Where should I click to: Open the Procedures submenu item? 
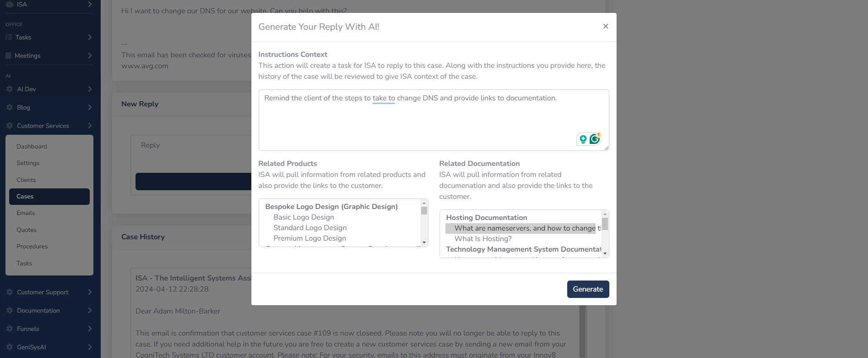click(32, 246)
